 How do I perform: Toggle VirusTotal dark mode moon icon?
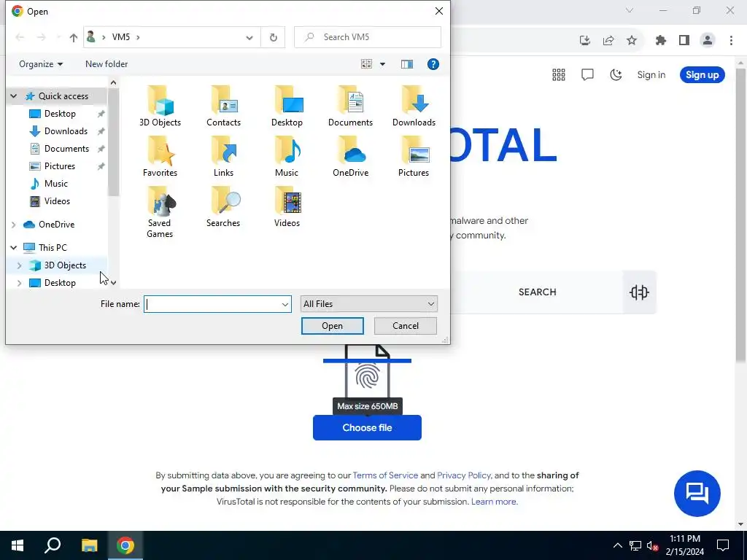click(x=616, y=75)
